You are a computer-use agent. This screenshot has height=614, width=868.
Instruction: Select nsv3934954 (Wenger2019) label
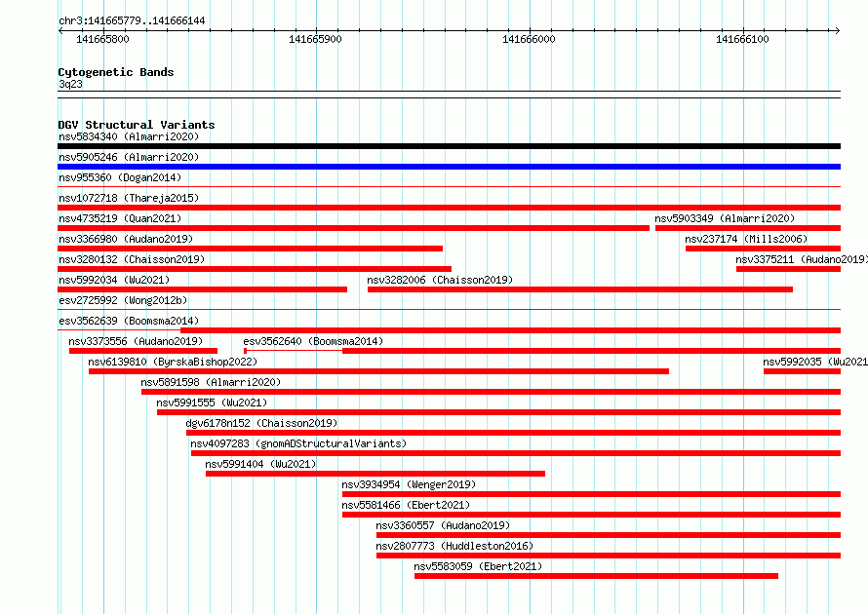click(x=409, y=484)
